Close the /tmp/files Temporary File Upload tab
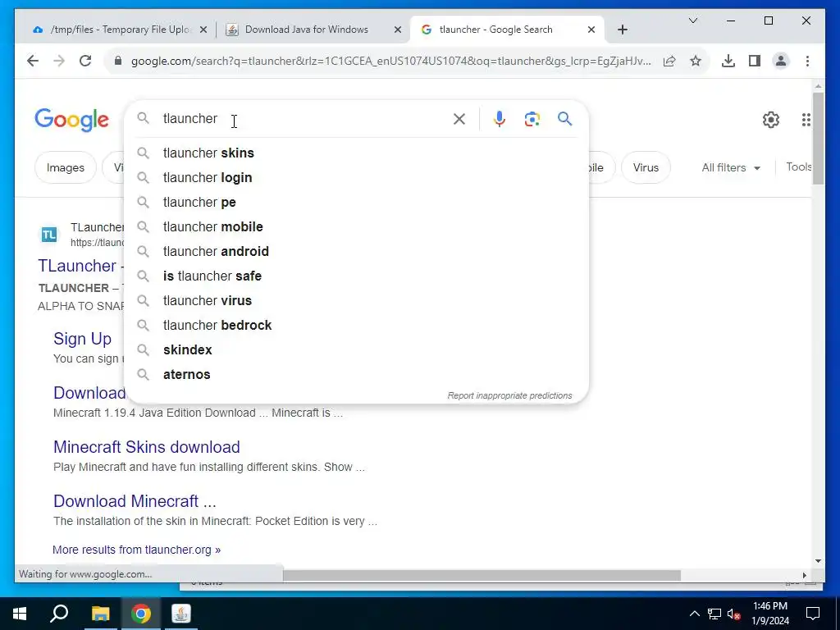 203,30
